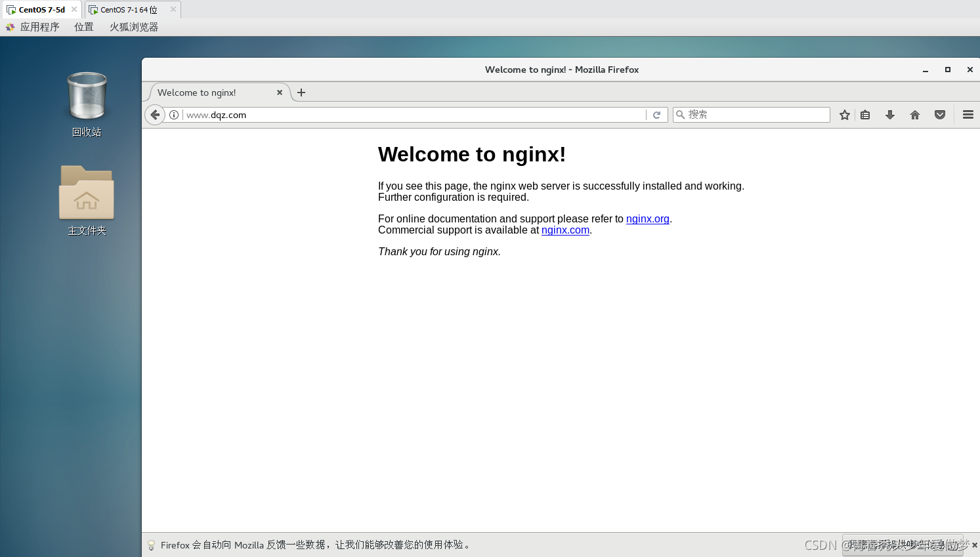The height and width of the screenshot is (557, 980).
Task: Open site information icon in address bar
Action: (x=174, y=115)
